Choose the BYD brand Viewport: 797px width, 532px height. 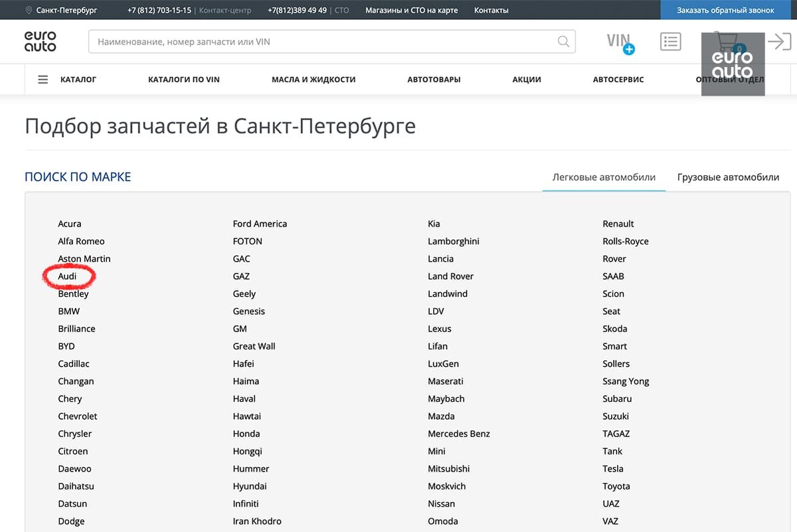coord(66,346)
